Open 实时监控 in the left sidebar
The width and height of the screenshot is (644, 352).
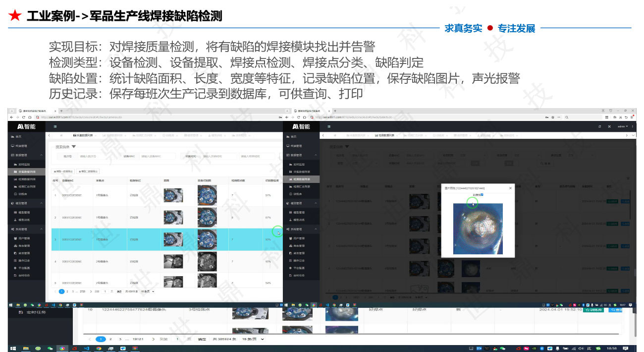pos(25,165)
